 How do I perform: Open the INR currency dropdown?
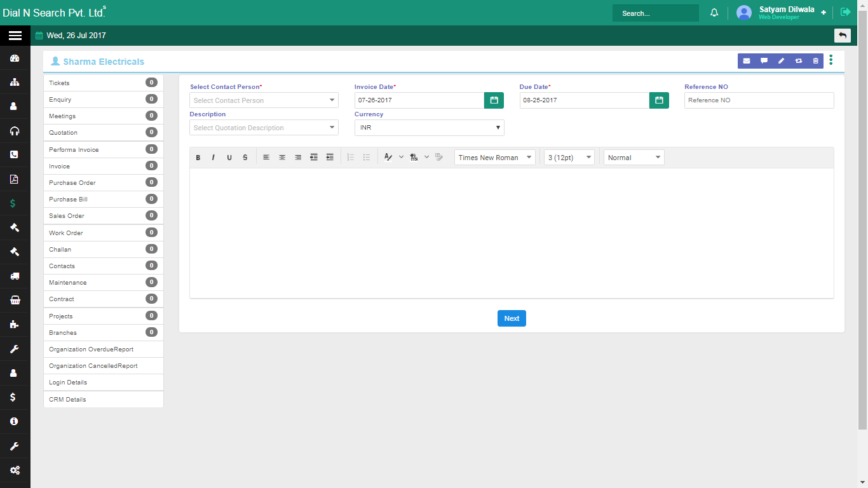click(x=430, y=128)
